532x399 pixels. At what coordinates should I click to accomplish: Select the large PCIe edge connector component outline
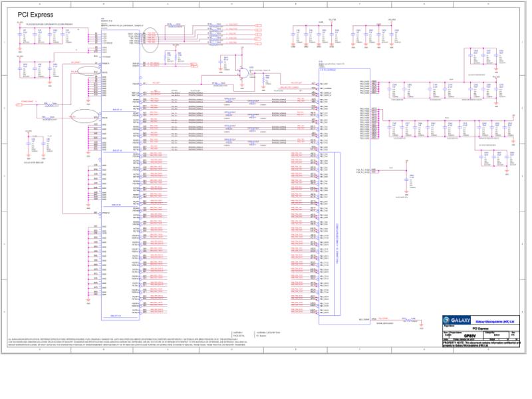pos(120,175)
